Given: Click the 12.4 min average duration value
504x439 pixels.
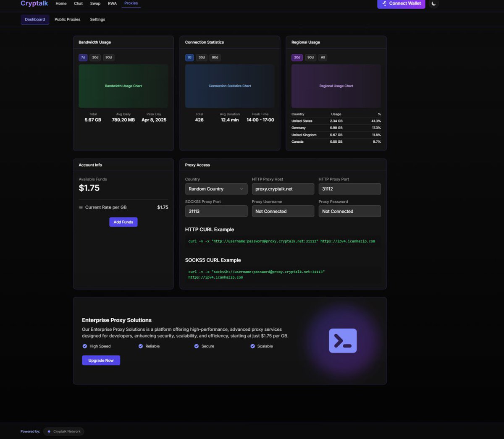Looking at the screenshot, I should pos(230,120).
